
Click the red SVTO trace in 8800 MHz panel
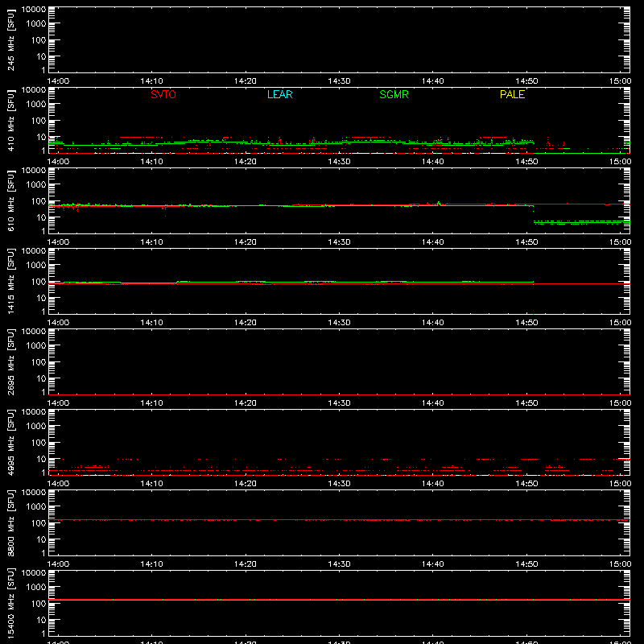[339, 520]
